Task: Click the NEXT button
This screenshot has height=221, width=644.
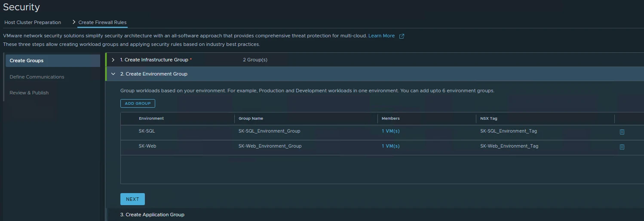Action: [x=132, y=199]
